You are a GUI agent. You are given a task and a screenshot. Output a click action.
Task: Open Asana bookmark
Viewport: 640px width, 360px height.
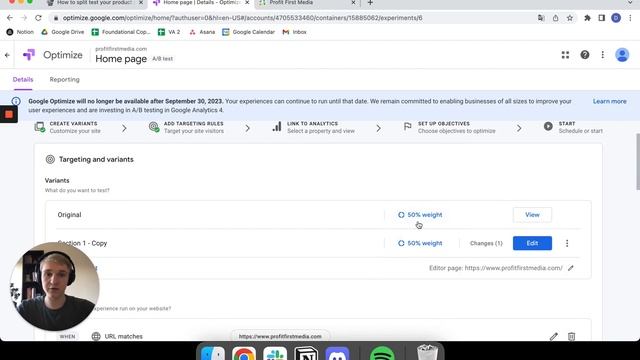[202, 32]
